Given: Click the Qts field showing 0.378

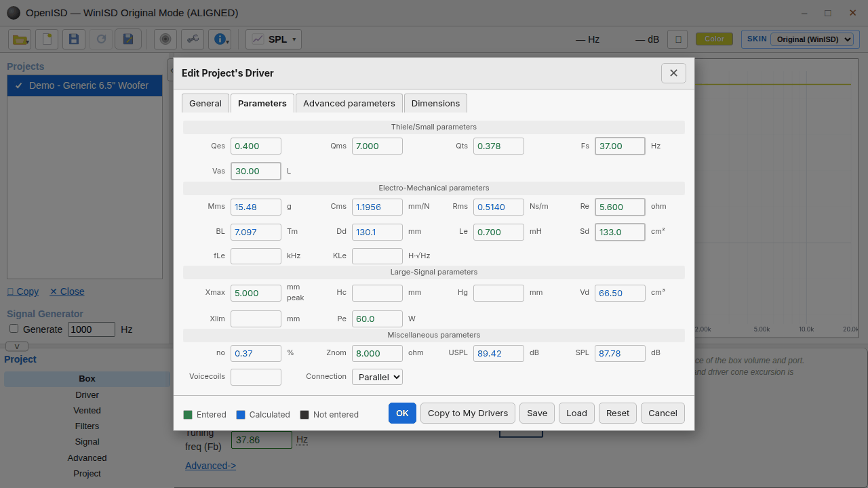Looking at the screenshot, I should tap(498, 146).
